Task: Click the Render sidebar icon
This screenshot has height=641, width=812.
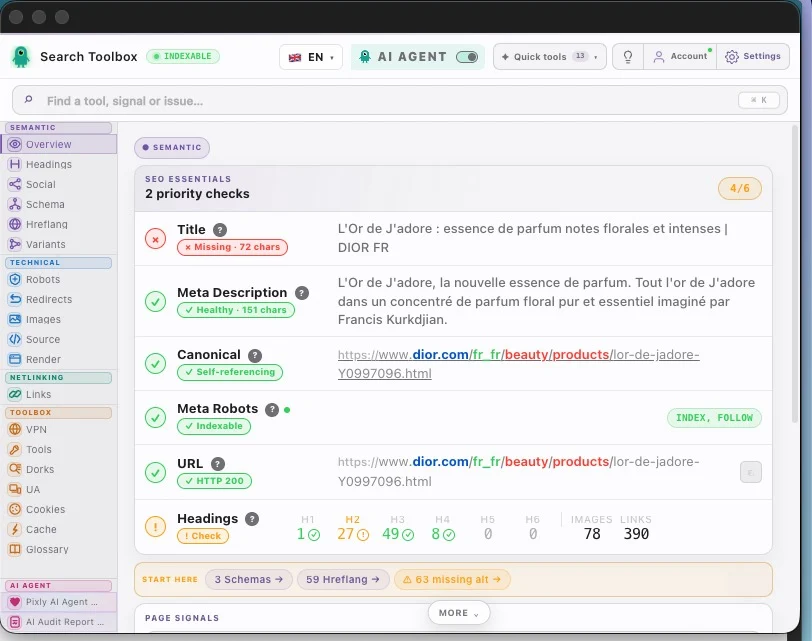Action: coord(15,359)
